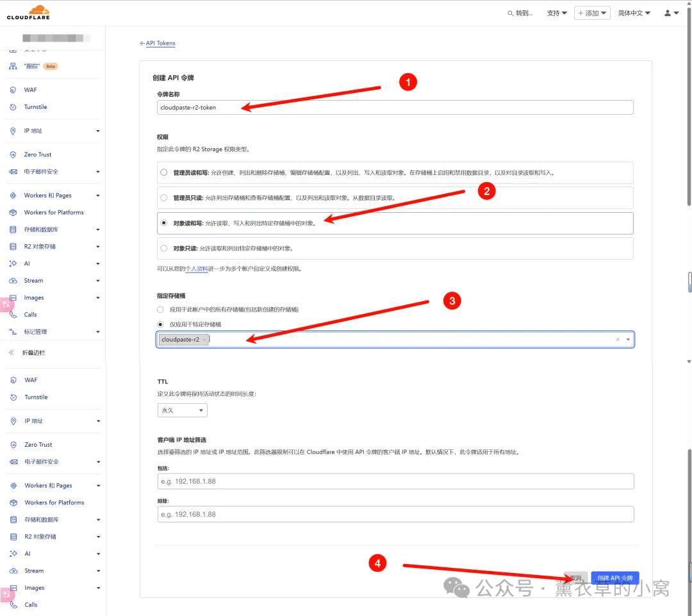Open the TTL 永久 dropdown
Viewport: 692px width, 616px height.
coord(183,410)
